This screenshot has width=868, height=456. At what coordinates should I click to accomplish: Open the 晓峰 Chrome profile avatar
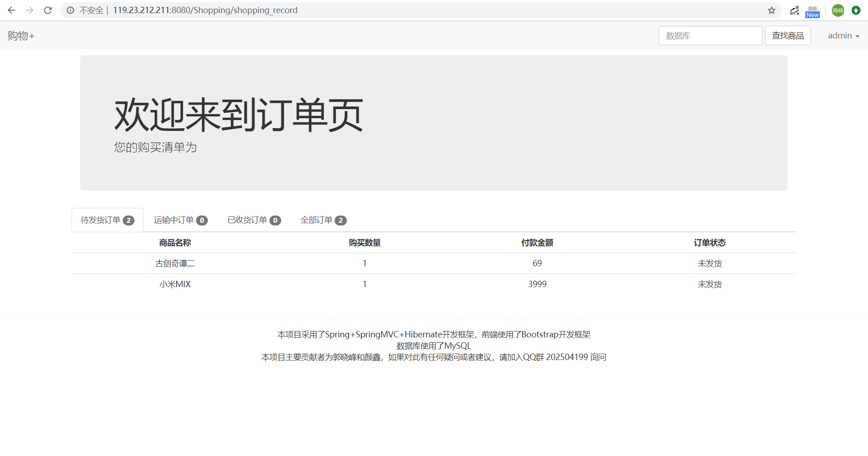coord(837,10)
